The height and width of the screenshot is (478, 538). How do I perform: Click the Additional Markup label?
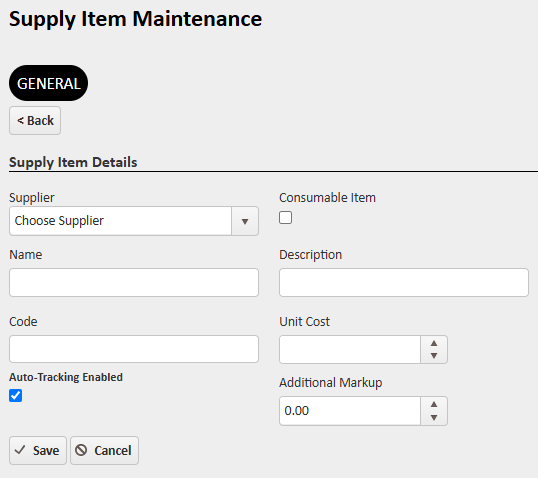point(330,383)
